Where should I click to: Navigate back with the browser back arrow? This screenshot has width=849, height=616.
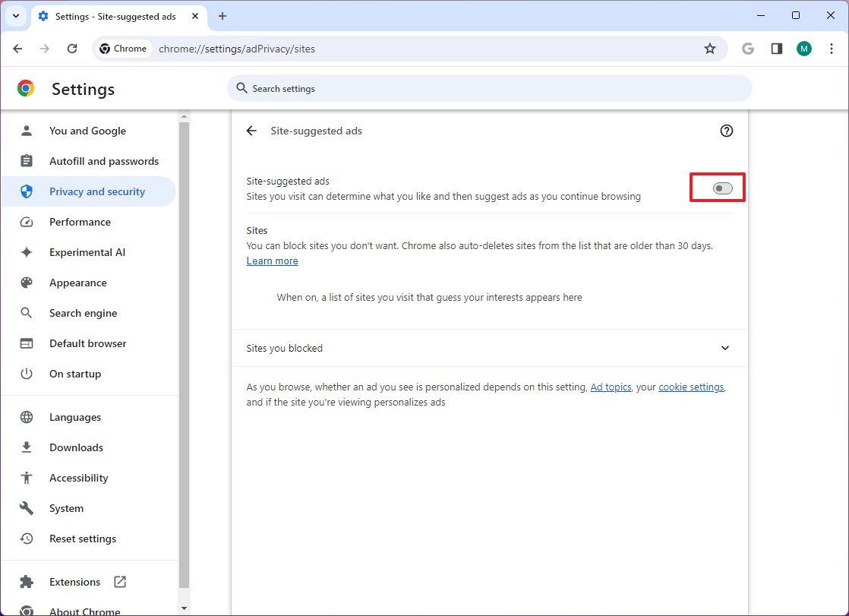click(x=18, y=49)
